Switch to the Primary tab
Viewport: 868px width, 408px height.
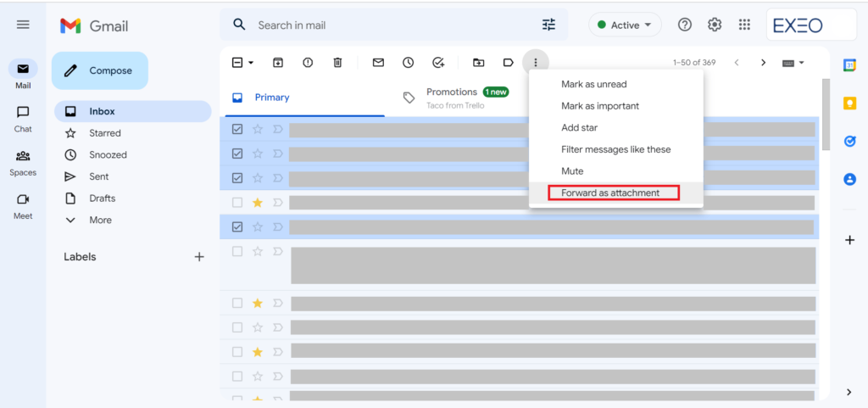[x=303, y=98]
